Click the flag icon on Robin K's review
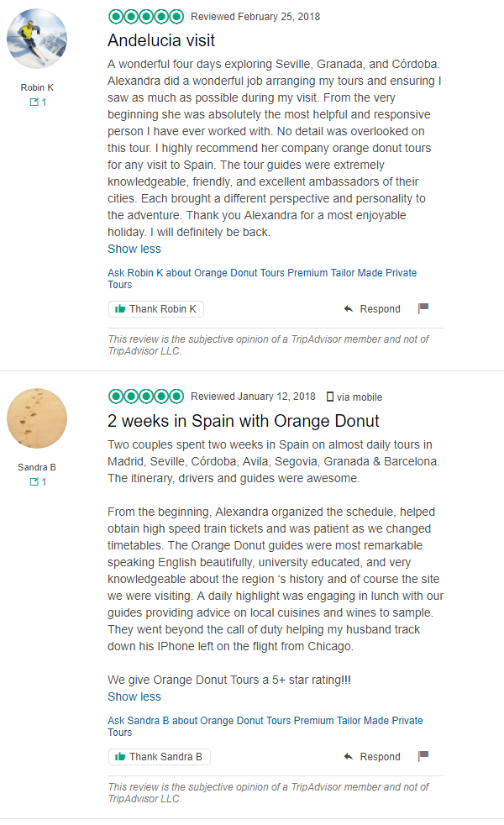The height and width of the screenshot is (825, 504). pos(423,308)
